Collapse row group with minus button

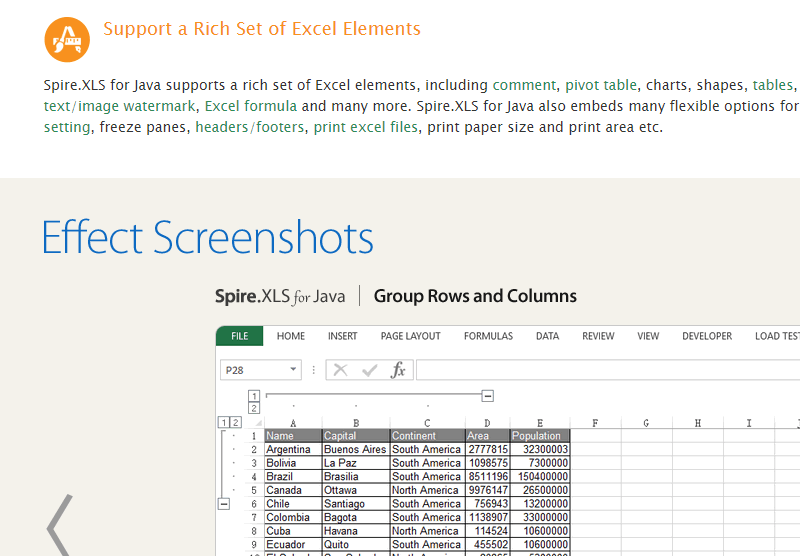(223, 504)
